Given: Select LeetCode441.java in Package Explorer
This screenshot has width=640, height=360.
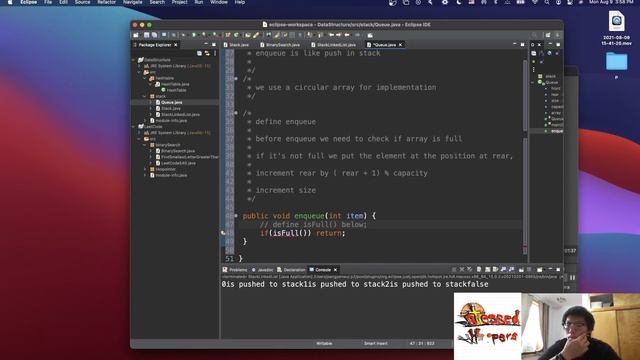Looking at the screenshot, I should tap(178, 163).
